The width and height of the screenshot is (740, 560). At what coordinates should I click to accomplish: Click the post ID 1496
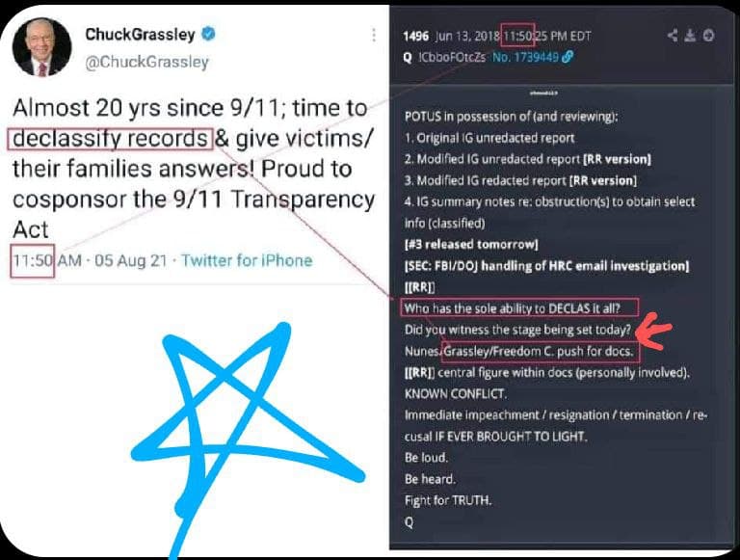point(416,37)
